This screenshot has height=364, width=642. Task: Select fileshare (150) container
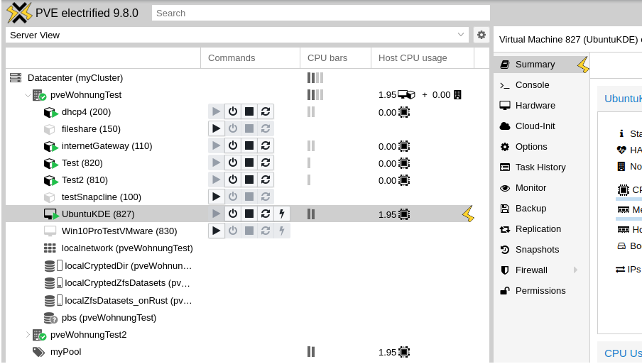pos(91,129)
